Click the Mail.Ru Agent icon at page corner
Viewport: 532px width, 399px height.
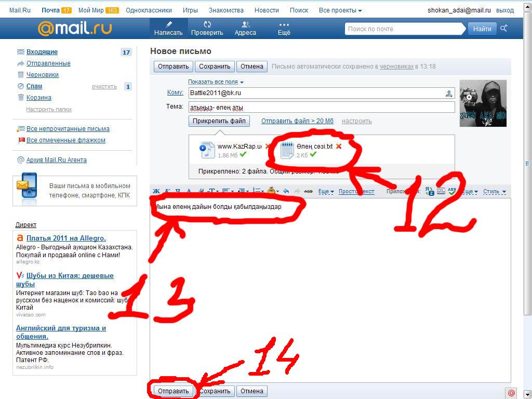tap(511, 393)
